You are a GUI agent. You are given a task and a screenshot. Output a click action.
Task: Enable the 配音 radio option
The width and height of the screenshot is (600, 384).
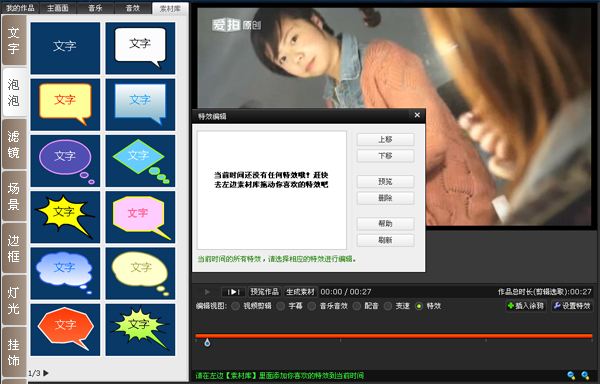pyautogui.click(x=357, y=306)
